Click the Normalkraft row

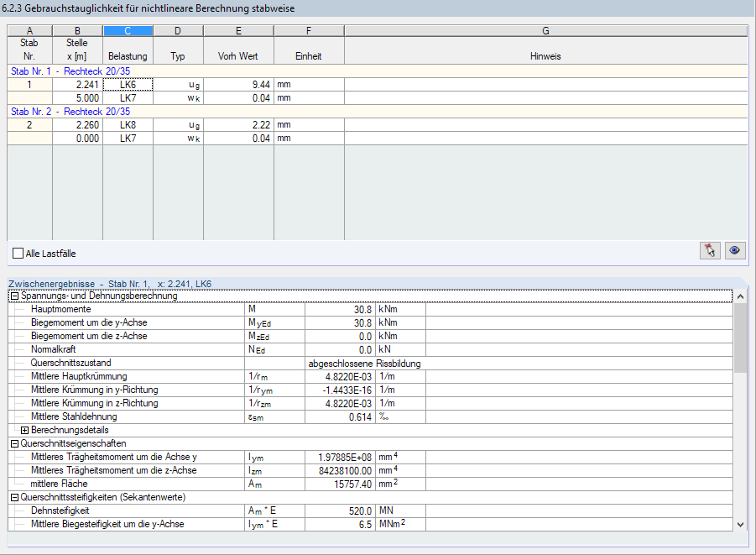coord(370,350)
